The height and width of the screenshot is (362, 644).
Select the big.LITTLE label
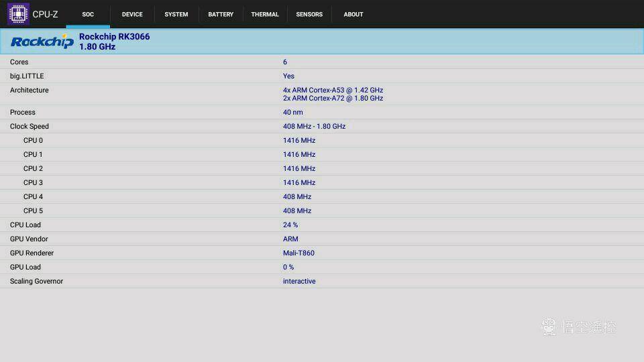[x=27, y=76]
